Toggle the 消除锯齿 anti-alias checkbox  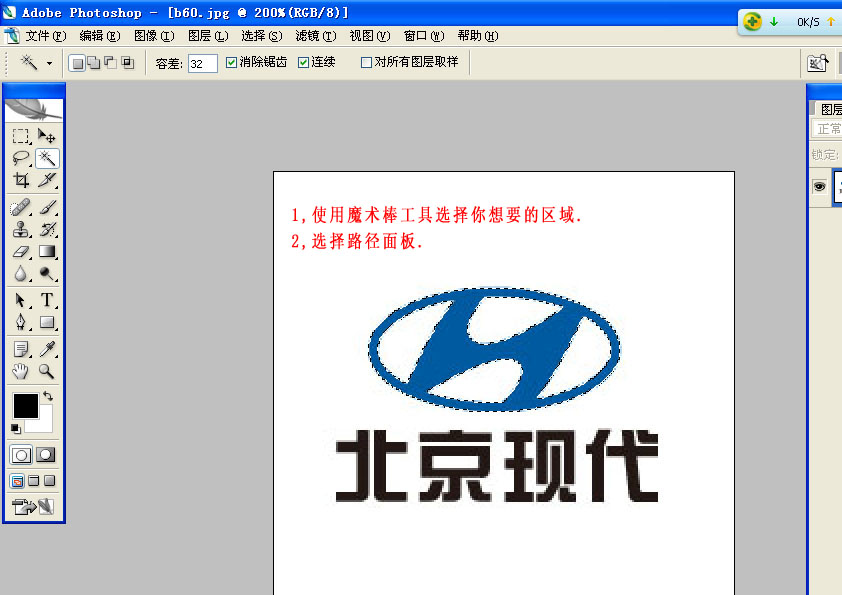pyautogui.click(x=231, y=63)
